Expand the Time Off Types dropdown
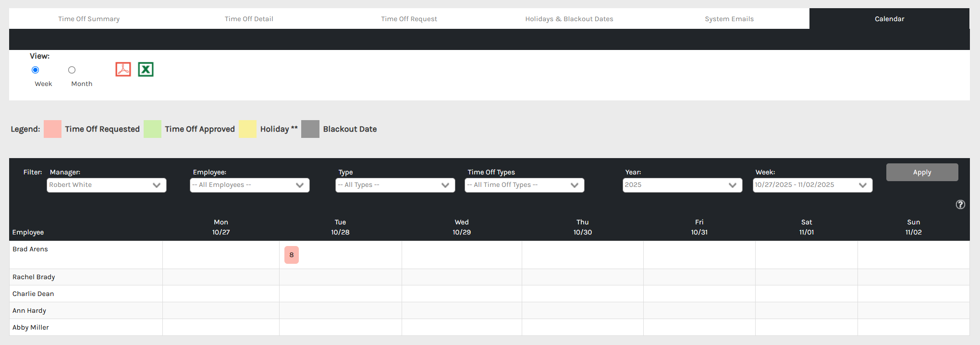Image resolution: width=980 pixels, height=345 pixels. coord(524,185)
